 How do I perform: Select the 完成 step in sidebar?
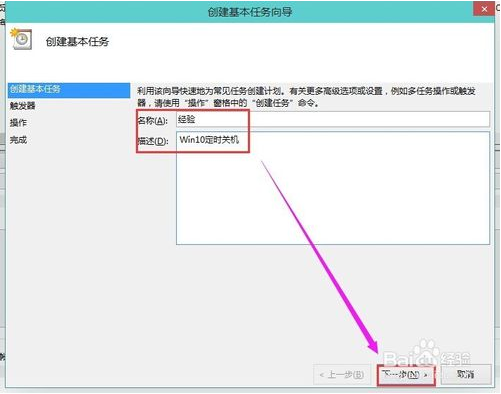(18, 140)
